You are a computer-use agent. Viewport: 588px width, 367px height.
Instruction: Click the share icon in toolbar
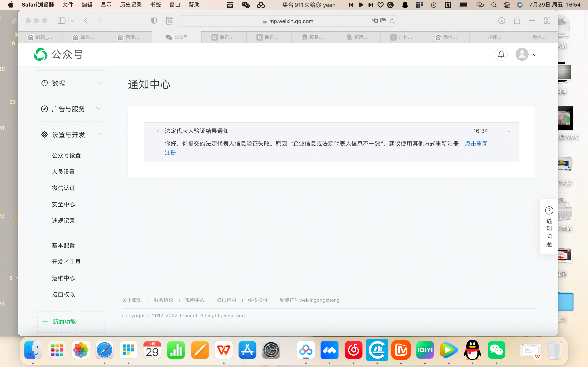click(x=517, y=21)
